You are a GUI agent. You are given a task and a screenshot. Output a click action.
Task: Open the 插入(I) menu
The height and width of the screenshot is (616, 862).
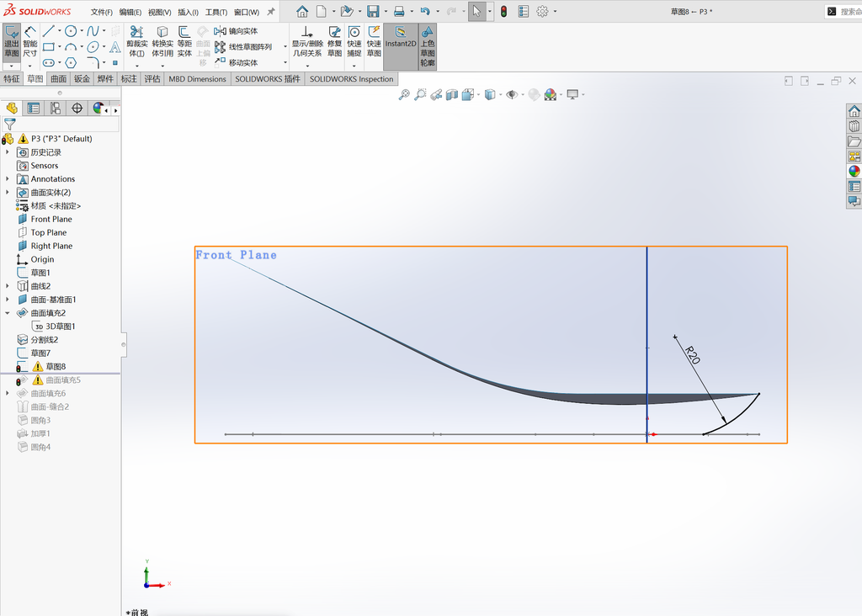188,12
